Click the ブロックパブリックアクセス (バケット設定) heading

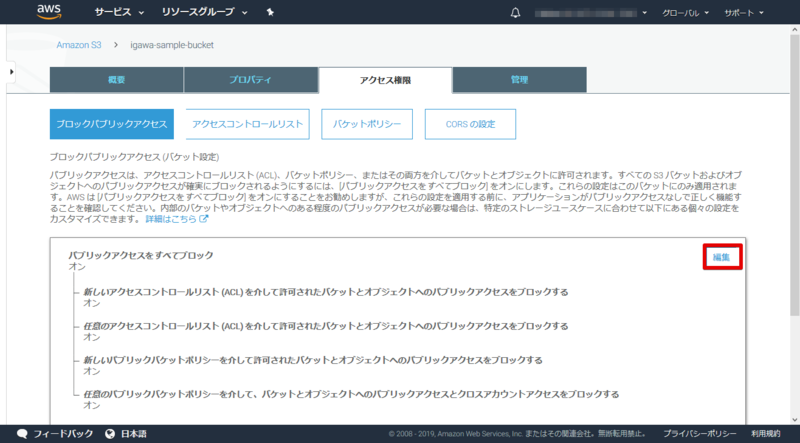135,157
